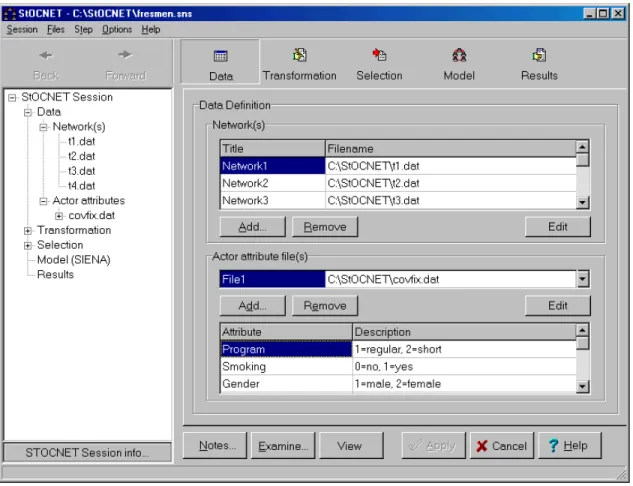The image size is (633, 486).
Task: Open the Data step icon
Action: tap(220, 56)
